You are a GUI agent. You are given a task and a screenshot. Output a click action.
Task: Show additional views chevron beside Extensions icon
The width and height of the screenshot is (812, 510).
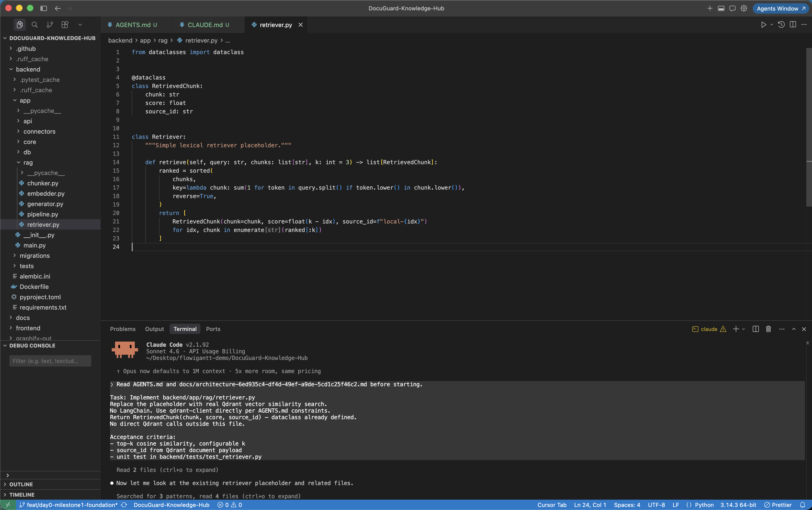coord(80,25)
